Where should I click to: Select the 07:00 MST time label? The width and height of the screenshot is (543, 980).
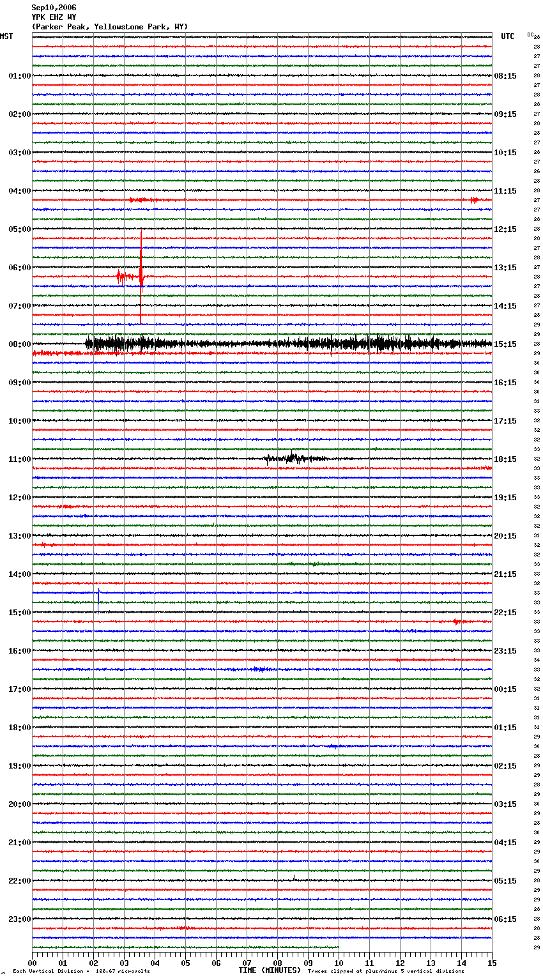pyautogui.click(x=19, y=306)
